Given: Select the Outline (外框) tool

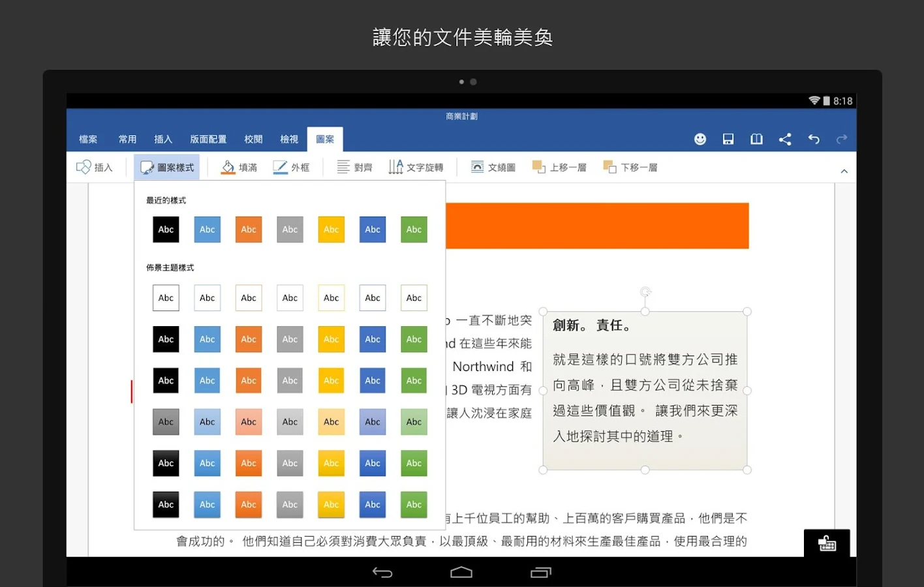Looking at the screenshot, I should (292, 167).
